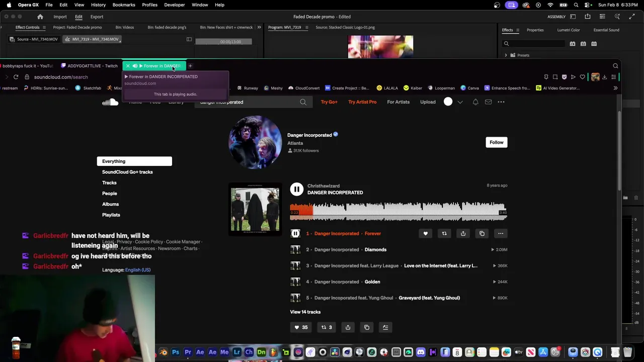This screenshot has height=362, width=644.
Task: Open Opera GX downloads icon
Action: 605,77
